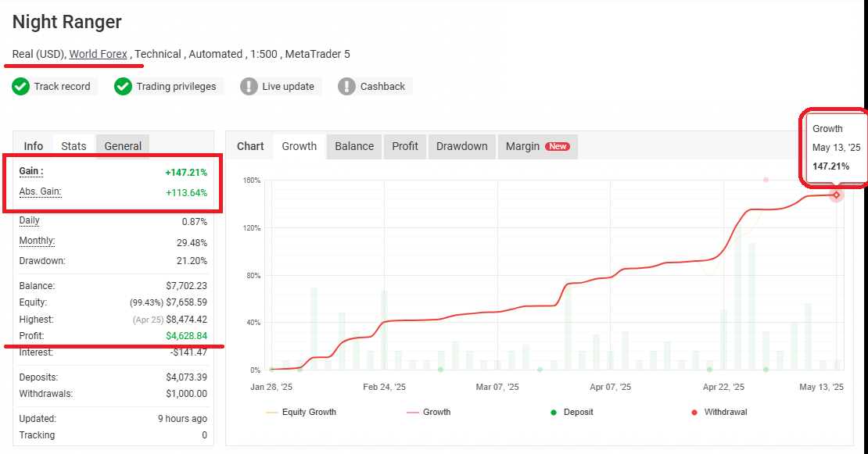Click the $8,474.42 highest value
This screenshot has width=868, height=454.
click(x=187, y=320)
